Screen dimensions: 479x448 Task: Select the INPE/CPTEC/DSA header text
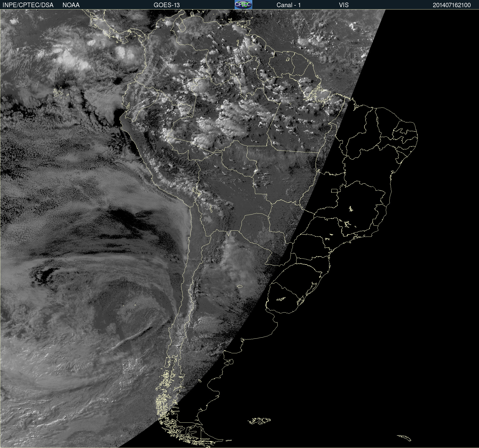click(28, 5)
